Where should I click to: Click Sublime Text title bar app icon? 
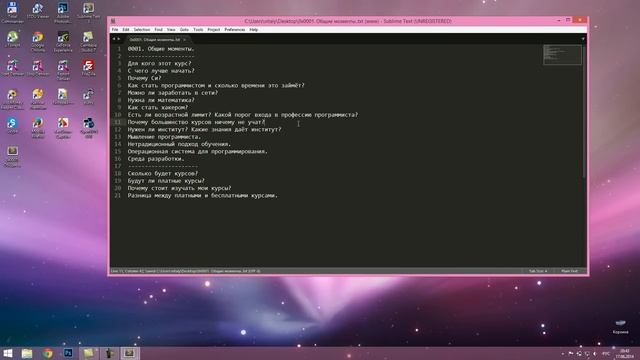113,21
